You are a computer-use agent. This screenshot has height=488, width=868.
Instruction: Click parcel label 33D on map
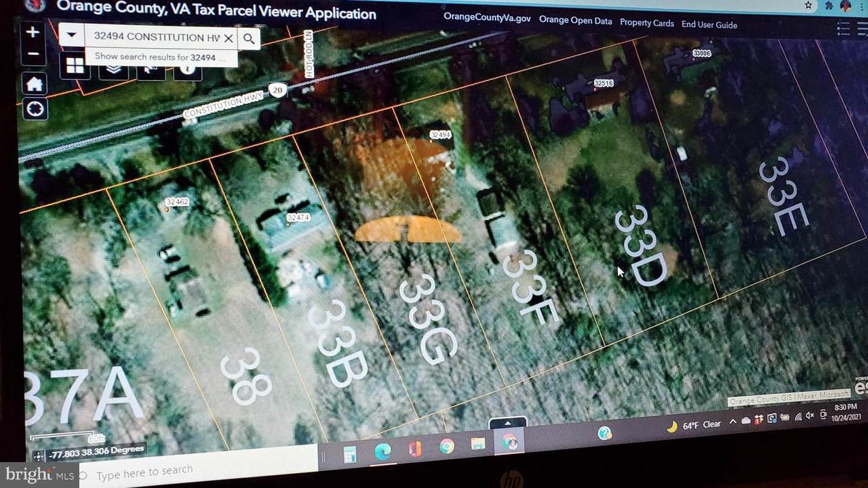tap(640, 245)
